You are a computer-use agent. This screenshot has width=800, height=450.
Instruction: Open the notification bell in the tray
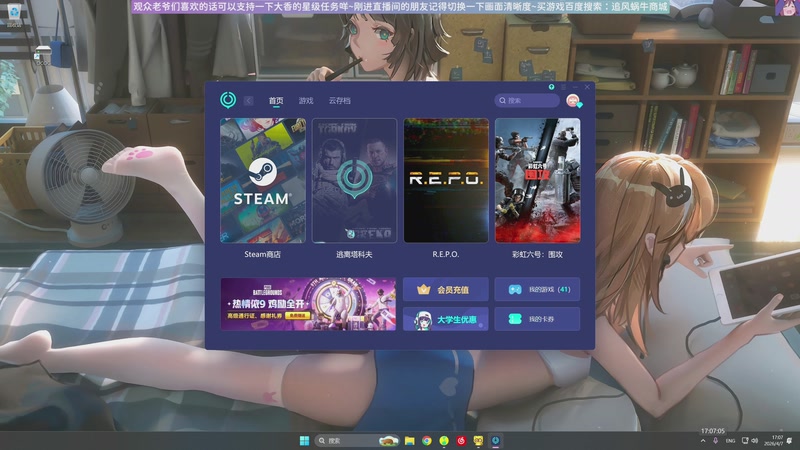point(790,441)
